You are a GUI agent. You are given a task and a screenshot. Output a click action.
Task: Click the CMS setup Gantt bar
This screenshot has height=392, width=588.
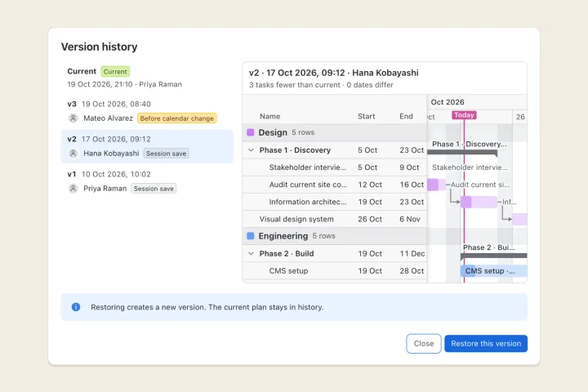[494, 271]
